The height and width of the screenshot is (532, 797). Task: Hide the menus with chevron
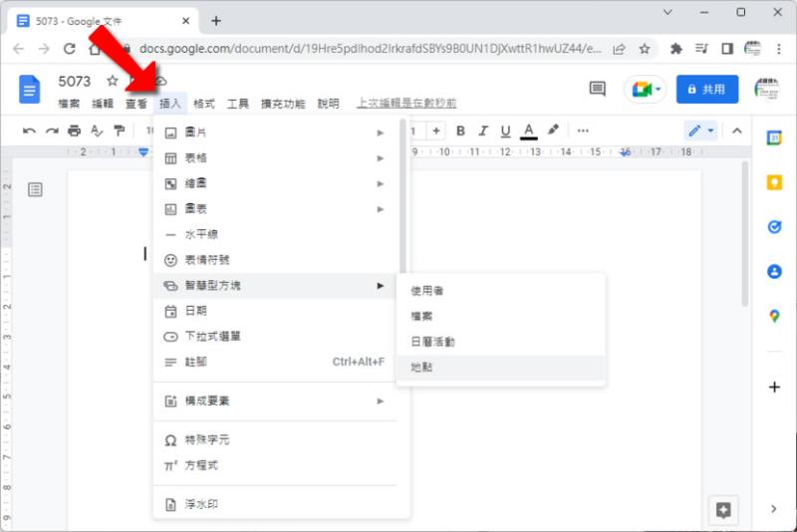pos(737,132)
